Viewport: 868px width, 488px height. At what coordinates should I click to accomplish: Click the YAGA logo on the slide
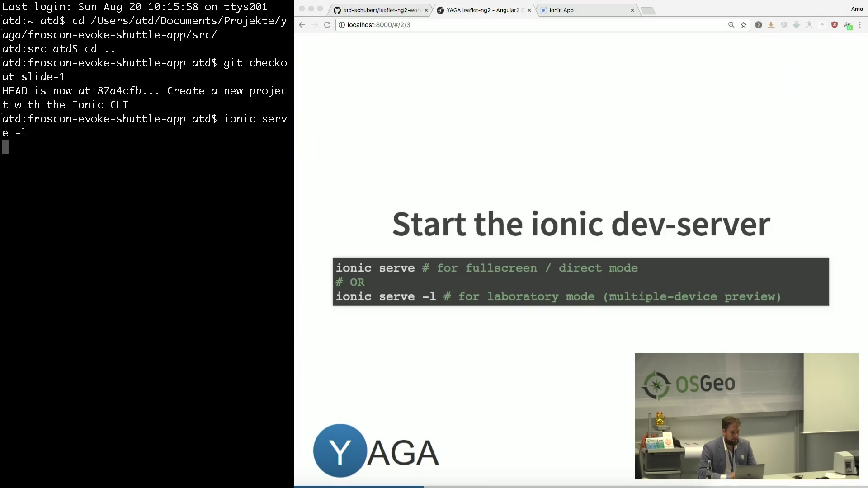click(376, 450)
